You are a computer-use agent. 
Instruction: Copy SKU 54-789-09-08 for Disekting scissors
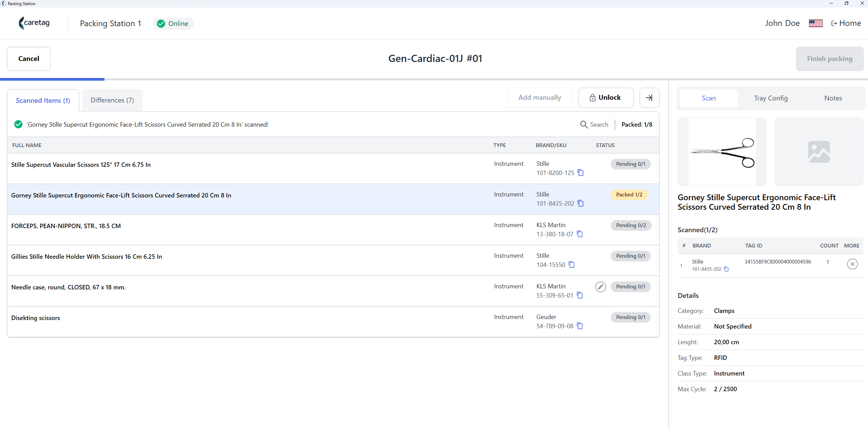point(580,326)
